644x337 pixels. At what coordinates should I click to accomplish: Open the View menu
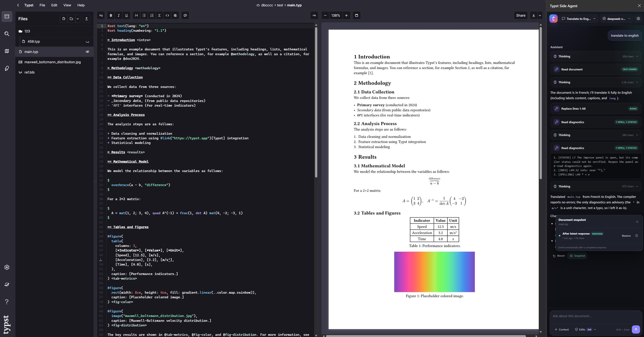pyautogui.click(x=67, y=5)
